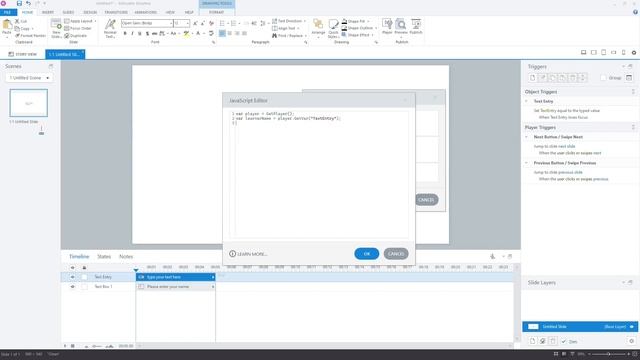Click the Help question mark icon

coord(635,12)
